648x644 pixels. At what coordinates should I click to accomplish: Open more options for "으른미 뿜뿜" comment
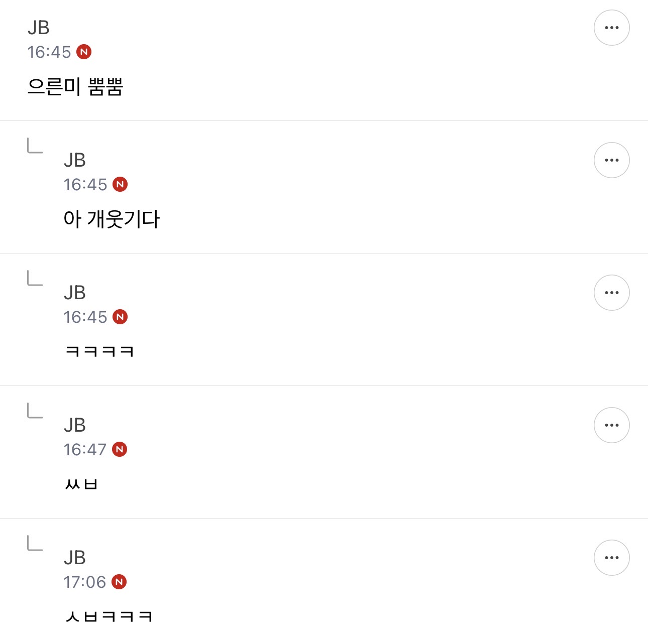pyautogui.click(x=611, y=28)
